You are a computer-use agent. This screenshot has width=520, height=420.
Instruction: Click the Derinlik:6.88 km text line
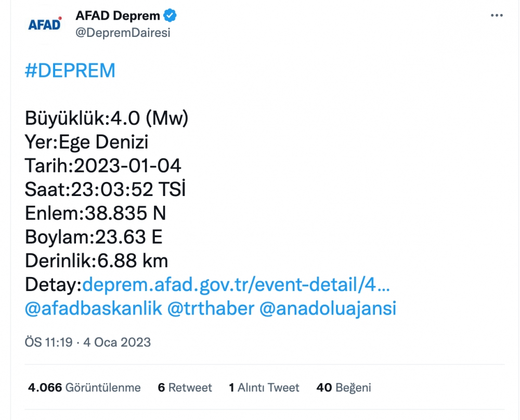click(96, 260)
